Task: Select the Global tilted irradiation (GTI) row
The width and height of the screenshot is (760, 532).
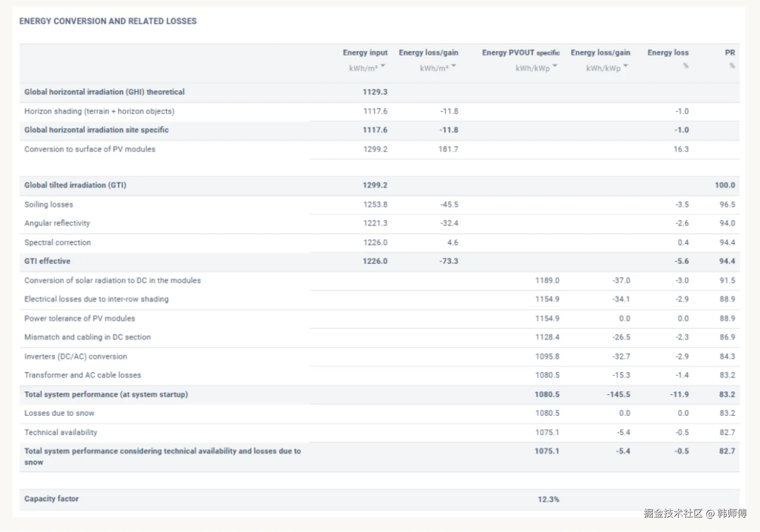Action: tap(75, 185)
